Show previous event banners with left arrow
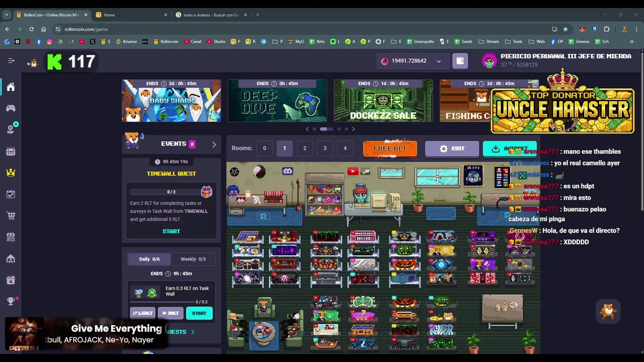Image resolution: width=644 pixels, height=362 pixels. click(x=307, y=129)
